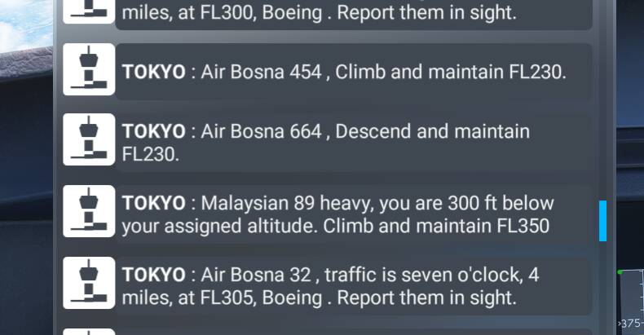The width and height of the screenshot is (644, 335).
Task: Click the tower icon beside Air Bosna 32 message
Action: click(x=89, y=283)
